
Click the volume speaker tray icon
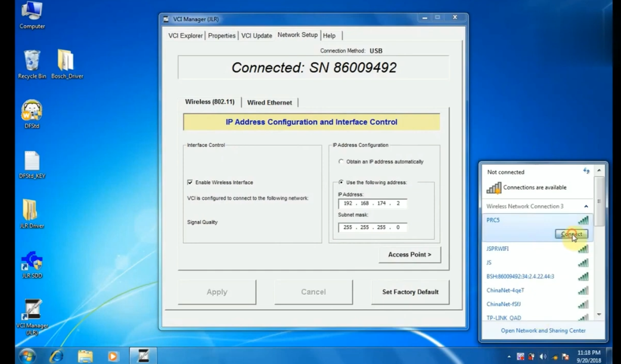tap(542, 356)
